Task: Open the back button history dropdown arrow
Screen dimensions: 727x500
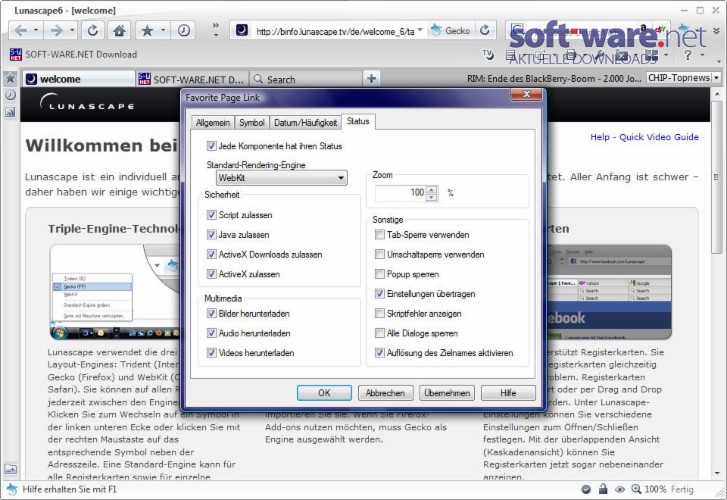Action: 36,31
